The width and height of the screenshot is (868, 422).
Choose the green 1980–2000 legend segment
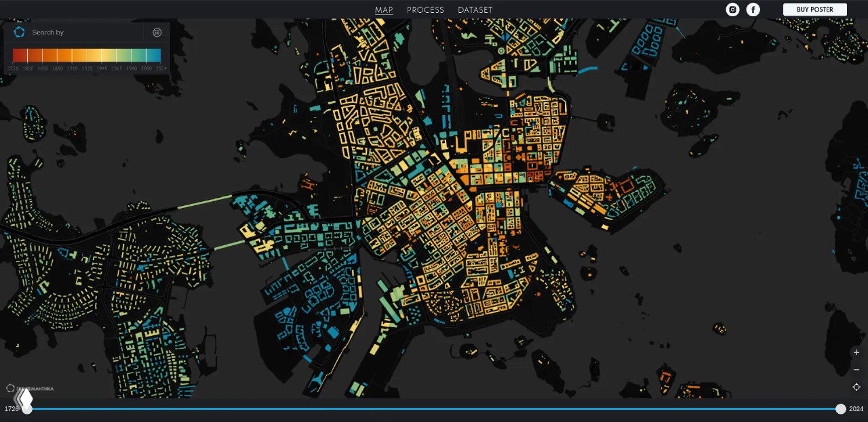139,56
